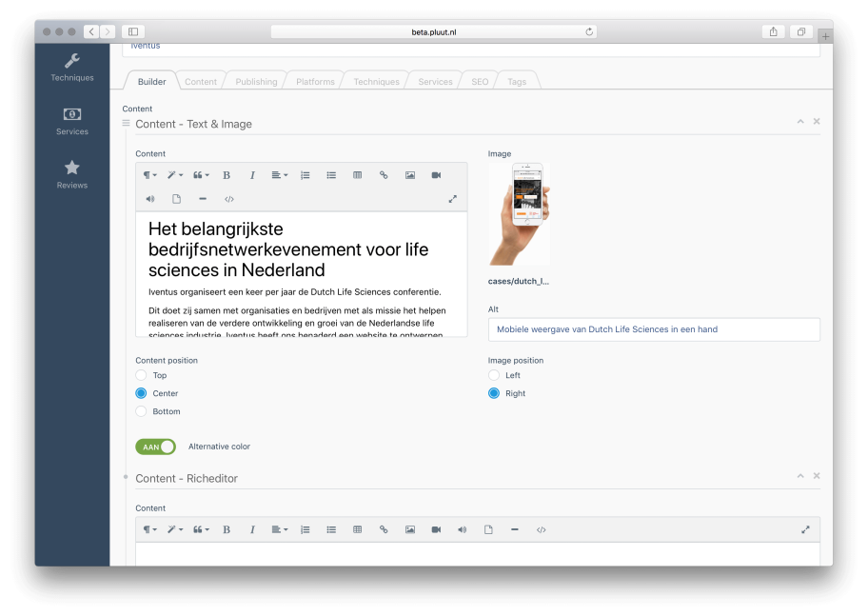Open the Tags tab
The width and height of the screenshot is (868, 616).
pos(517,82)
